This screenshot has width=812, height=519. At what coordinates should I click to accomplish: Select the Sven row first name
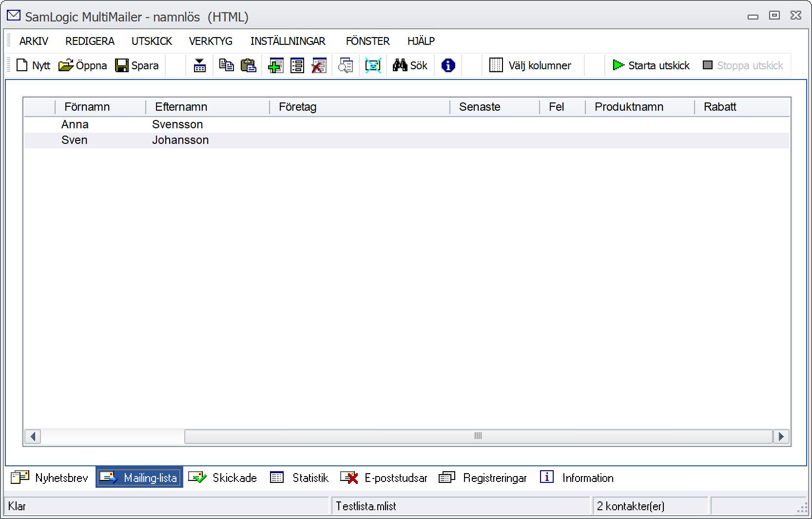click(x=75, y=140)
